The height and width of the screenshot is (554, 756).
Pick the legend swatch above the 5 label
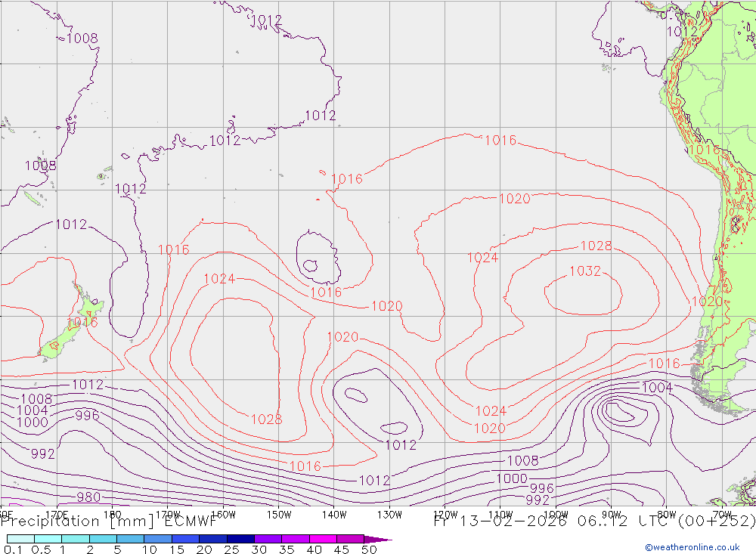131,539
